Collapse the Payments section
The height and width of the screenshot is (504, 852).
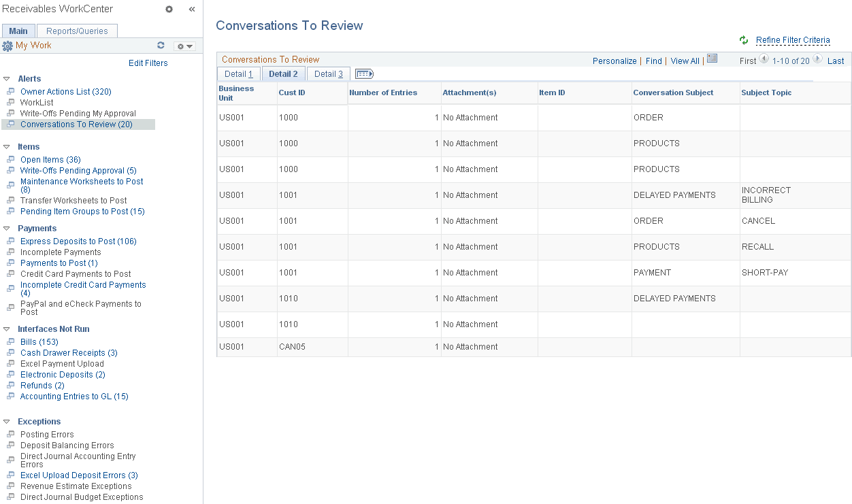tap(6, 229)
